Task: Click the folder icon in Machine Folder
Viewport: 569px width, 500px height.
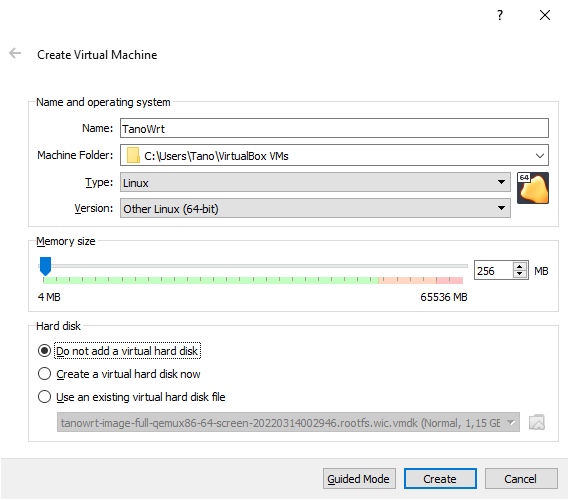Action: (x=133, y=155)
